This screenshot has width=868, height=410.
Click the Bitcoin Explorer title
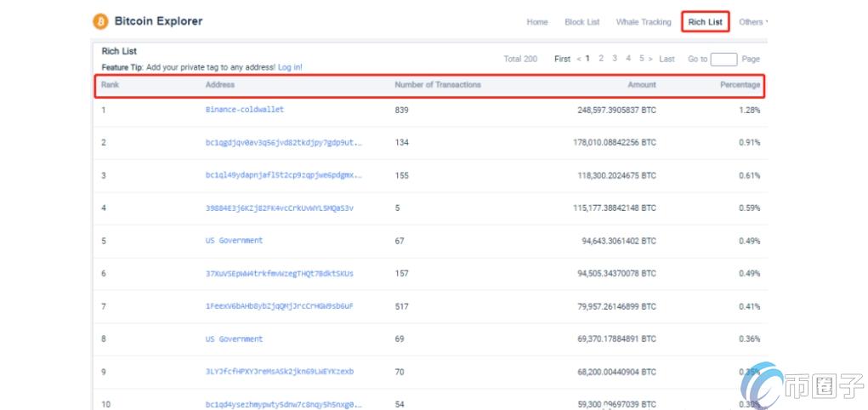pos(158,21)
